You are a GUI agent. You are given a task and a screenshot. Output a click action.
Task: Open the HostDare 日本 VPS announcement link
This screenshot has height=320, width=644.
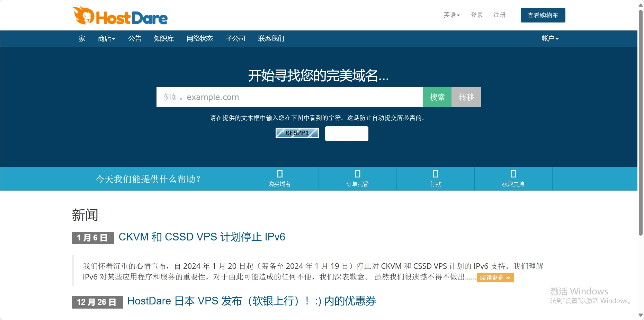251,301
